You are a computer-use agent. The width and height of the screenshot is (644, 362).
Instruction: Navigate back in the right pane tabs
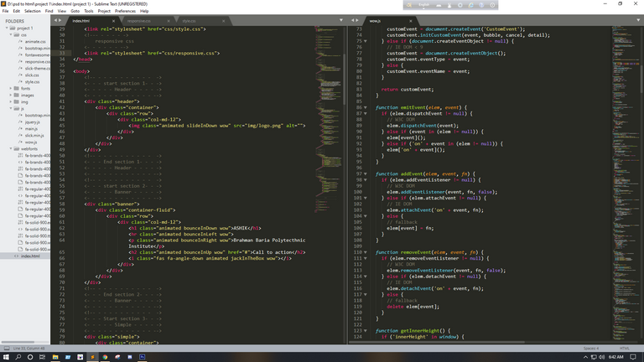[x=353, y=20]
